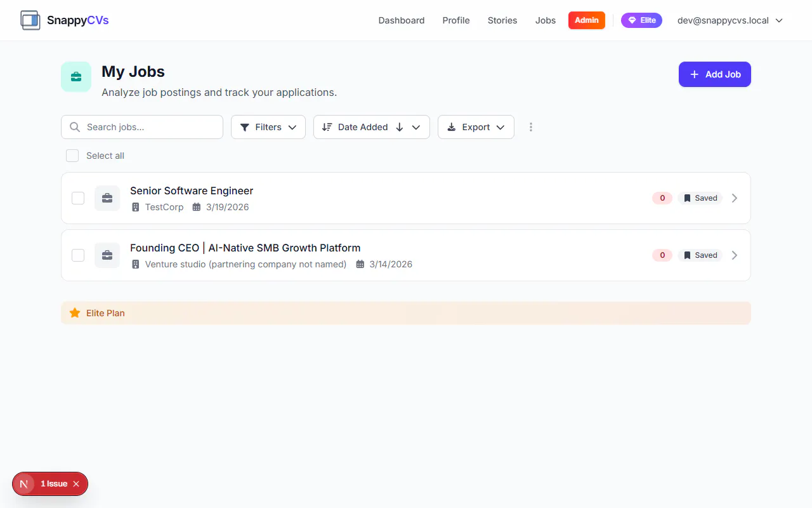The image size is (812, 508).
Task: Click the Elite plan badge
Action: click(x=641, y=20)
